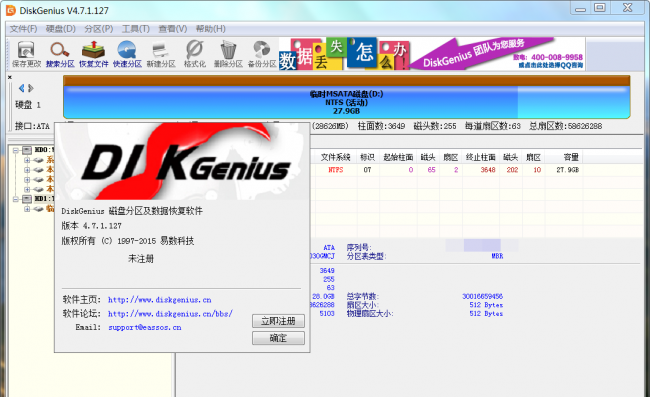
Task: Click the 磁头数:255 info text
Action: pyautogui.click(x=435, y=126)
